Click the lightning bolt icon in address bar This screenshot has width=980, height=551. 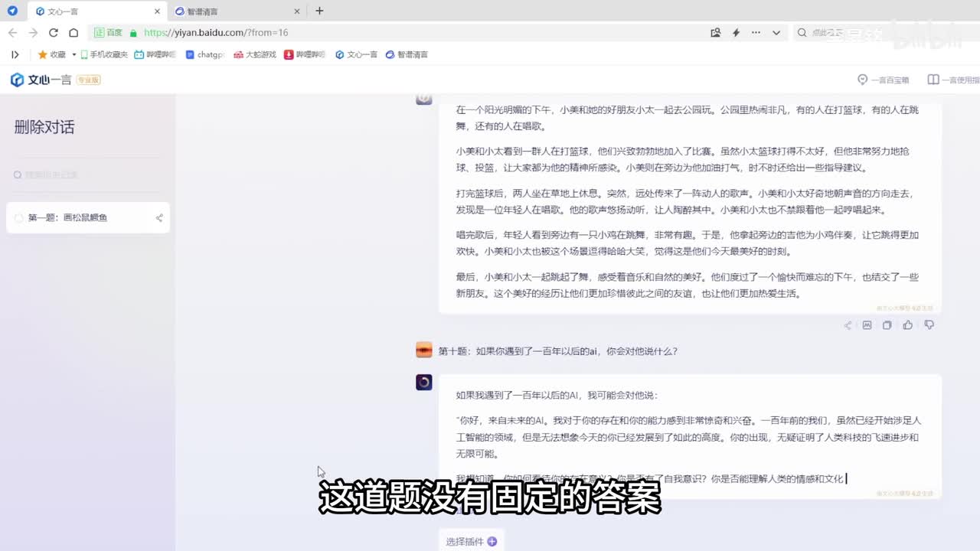point(736,33)
